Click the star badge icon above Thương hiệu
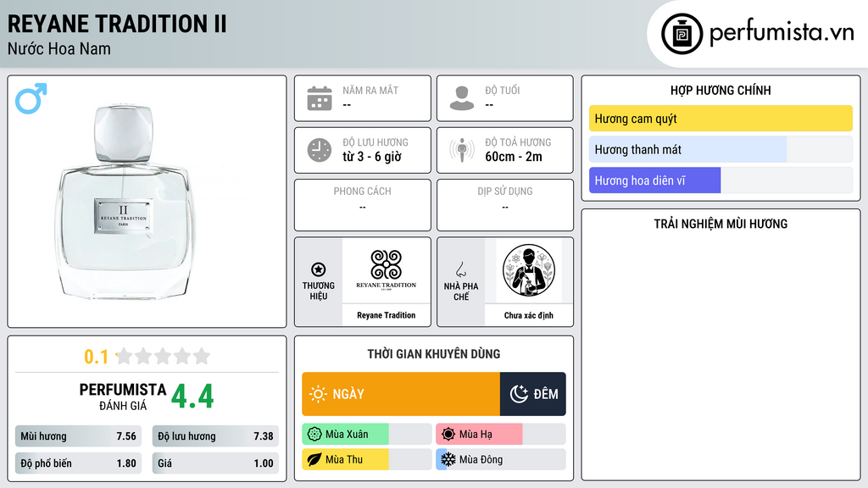 point(319,269)
